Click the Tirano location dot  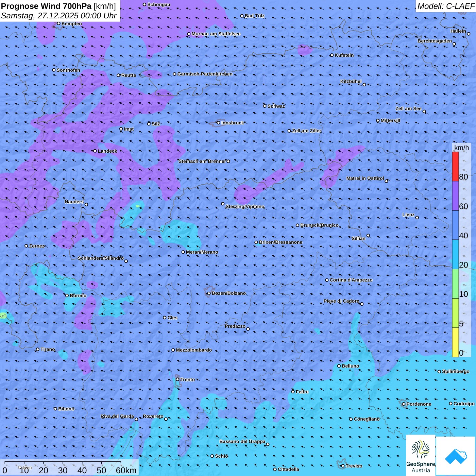click(38, 349)
